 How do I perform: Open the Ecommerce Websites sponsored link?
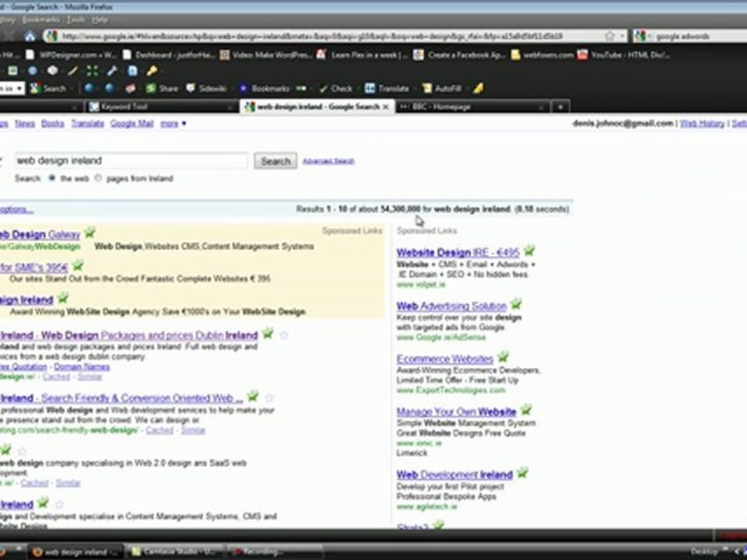click(x=444, y=359)
